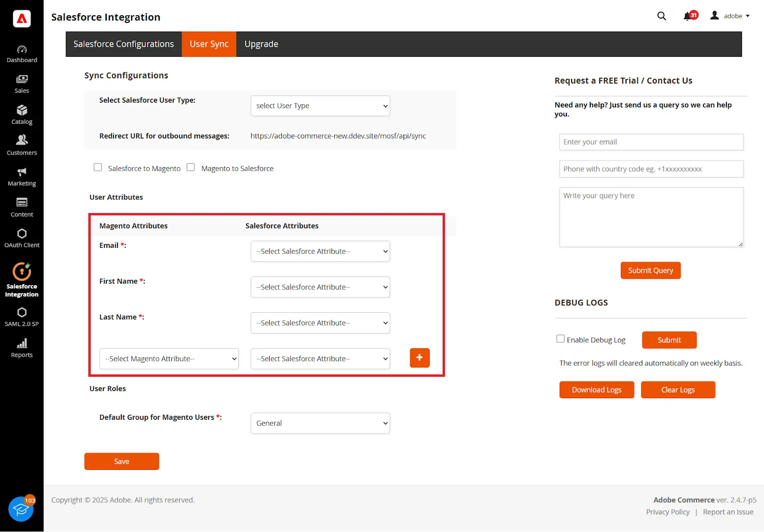The width and height of the screenshot is (764, 532).
Task: Open the notifications bell icon
Action: click(690, 16)
